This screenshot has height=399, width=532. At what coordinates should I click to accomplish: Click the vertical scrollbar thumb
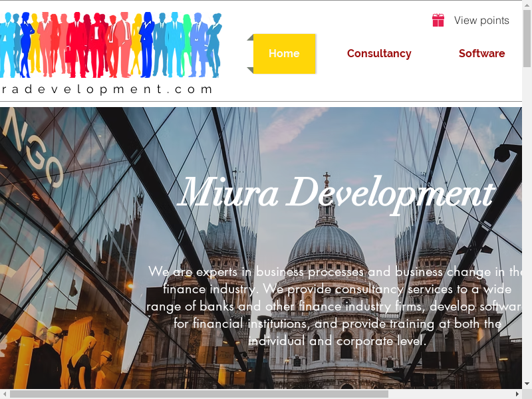(x=527, y=40)
